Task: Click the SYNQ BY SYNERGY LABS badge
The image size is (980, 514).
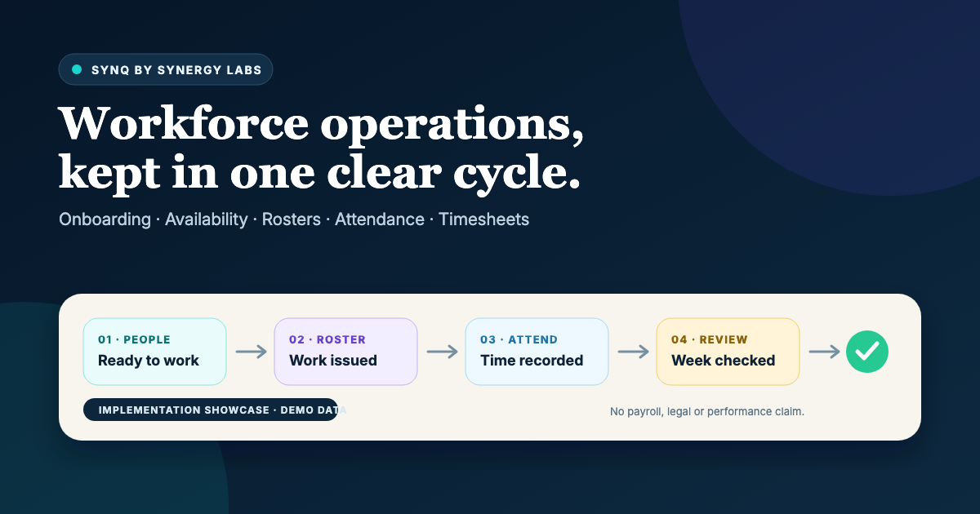Action: coord(166,69)
